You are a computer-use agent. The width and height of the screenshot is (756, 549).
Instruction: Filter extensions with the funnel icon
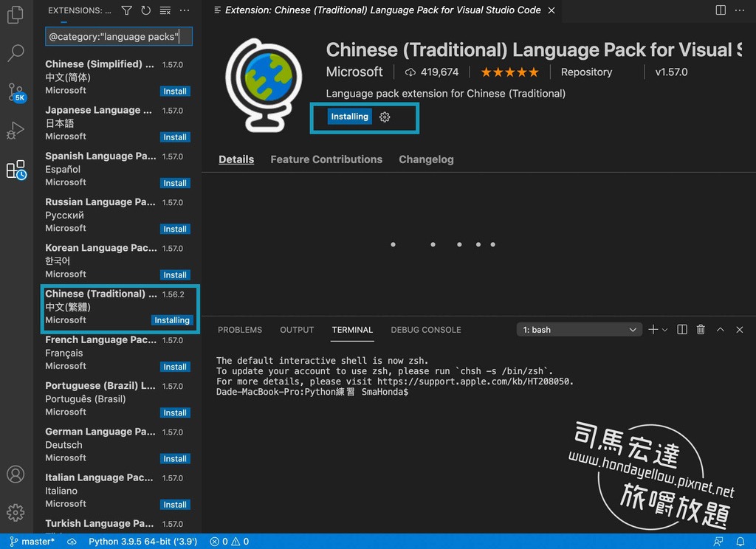coord(127,10)
